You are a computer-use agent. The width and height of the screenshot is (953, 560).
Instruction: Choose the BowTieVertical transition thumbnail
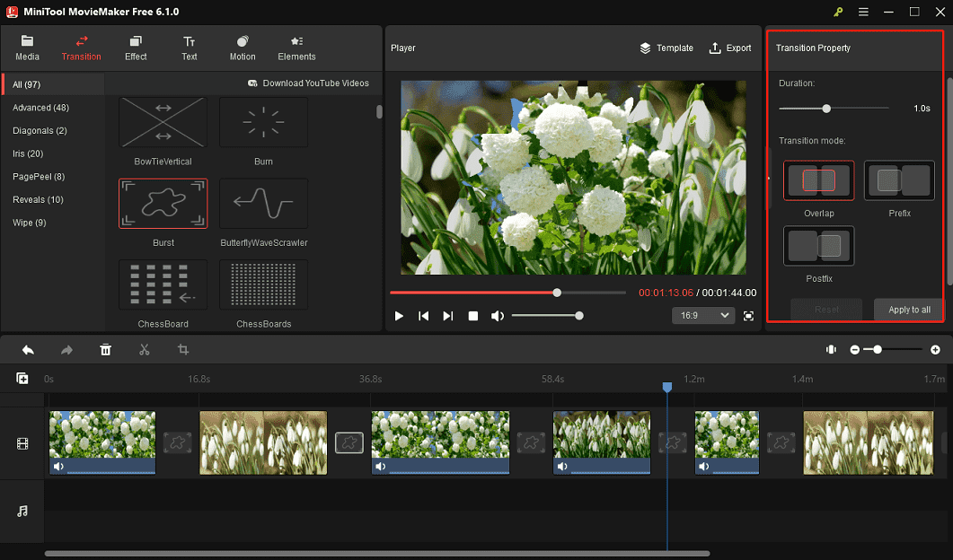[x=163, y=122]
